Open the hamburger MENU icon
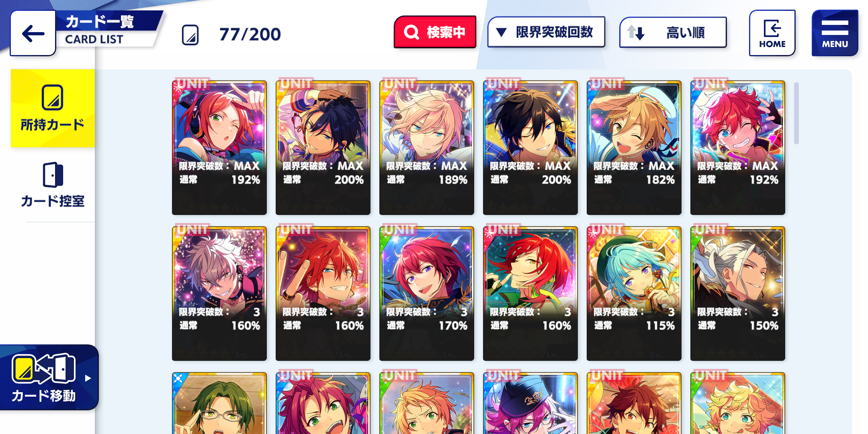Image resolution: width=868 pixels, height=434 pixels. pyautogui.click(x=835, y=33)
